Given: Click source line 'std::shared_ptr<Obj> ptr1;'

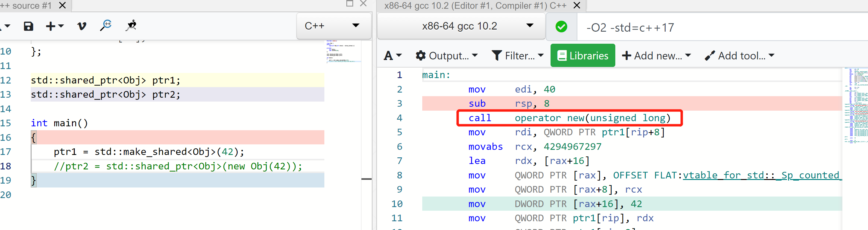Looking at the screenshot, I should point(105,80).
